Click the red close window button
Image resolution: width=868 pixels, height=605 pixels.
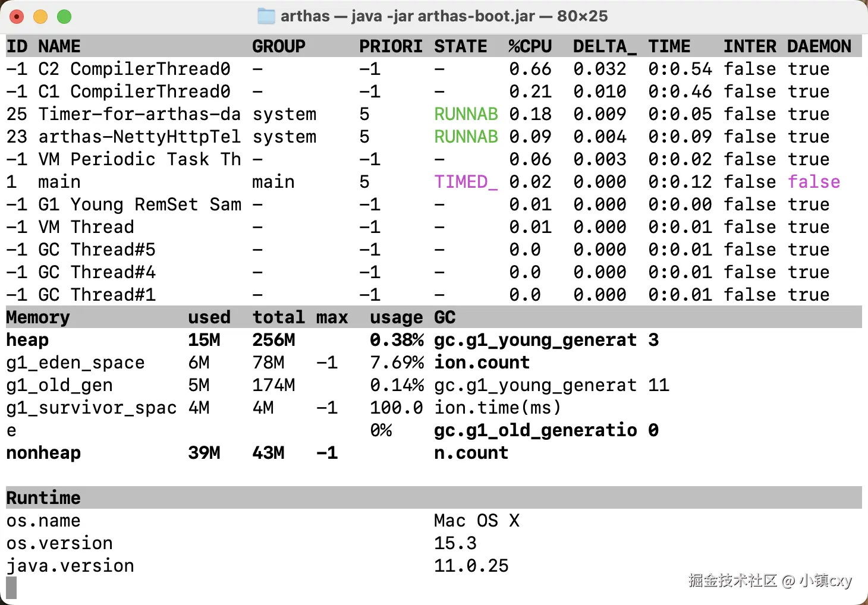pos(17,17)
